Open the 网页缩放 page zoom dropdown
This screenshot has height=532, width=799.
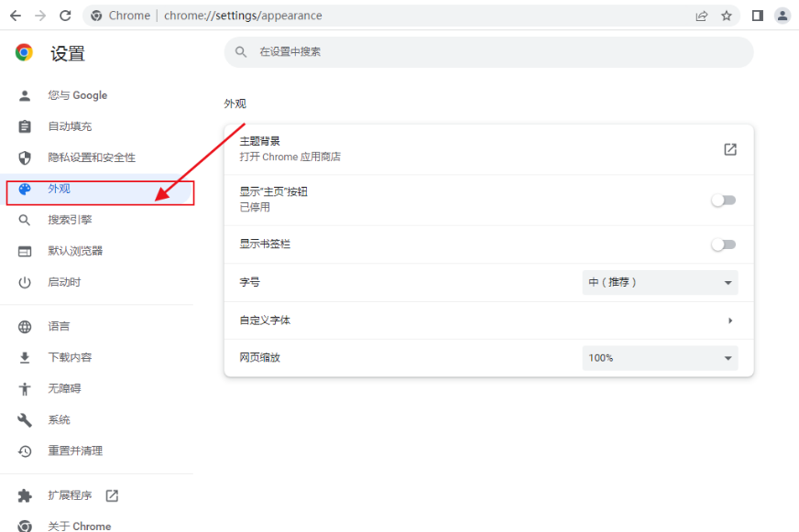pyautogui.click(x=660, y=357)
